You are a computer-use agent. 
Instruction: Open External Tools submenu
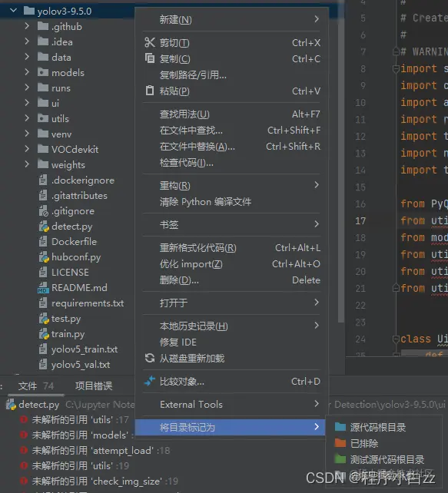click(x=231, y=404)
